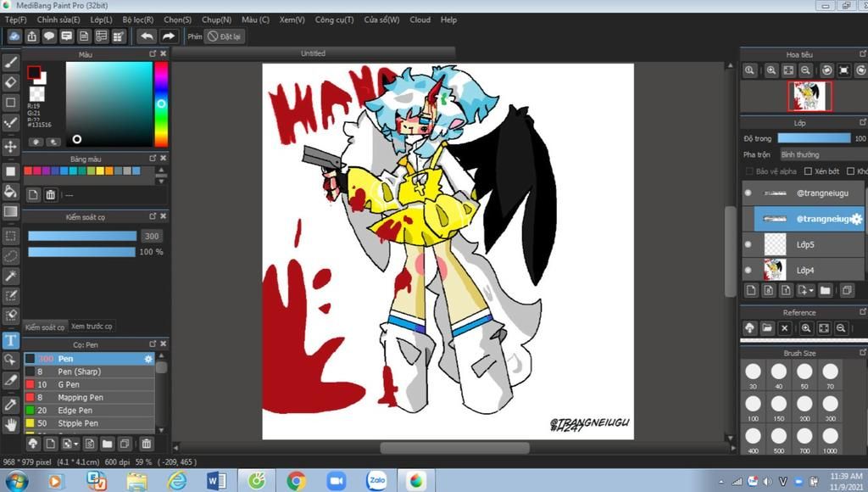Image resolution: width=868 pixels, height=492 pixels.
Task: Select the Lasso tool
Action: [x=10, y=256]
